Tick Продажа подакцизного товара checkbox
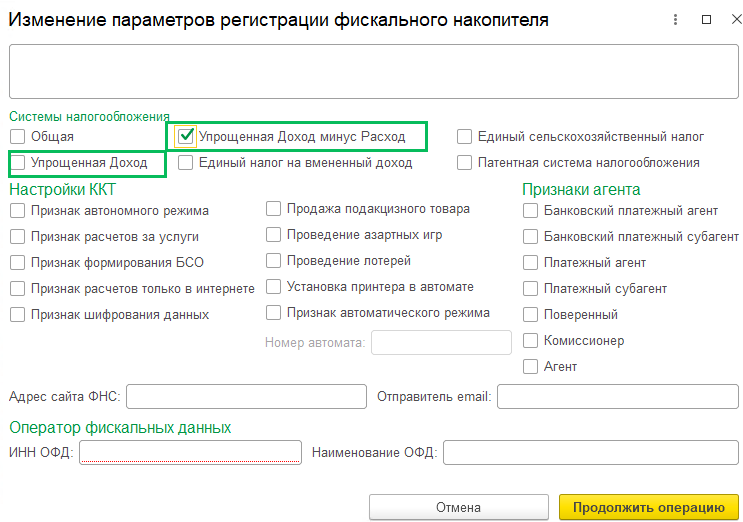Viewport: 743px width, 522px height. 274,209
